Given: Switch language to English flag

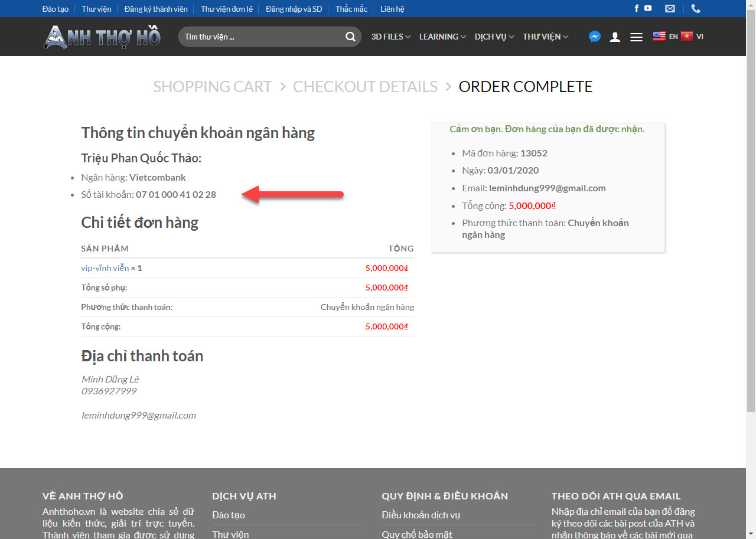Looking at the screenshot, I should point(659,36).
